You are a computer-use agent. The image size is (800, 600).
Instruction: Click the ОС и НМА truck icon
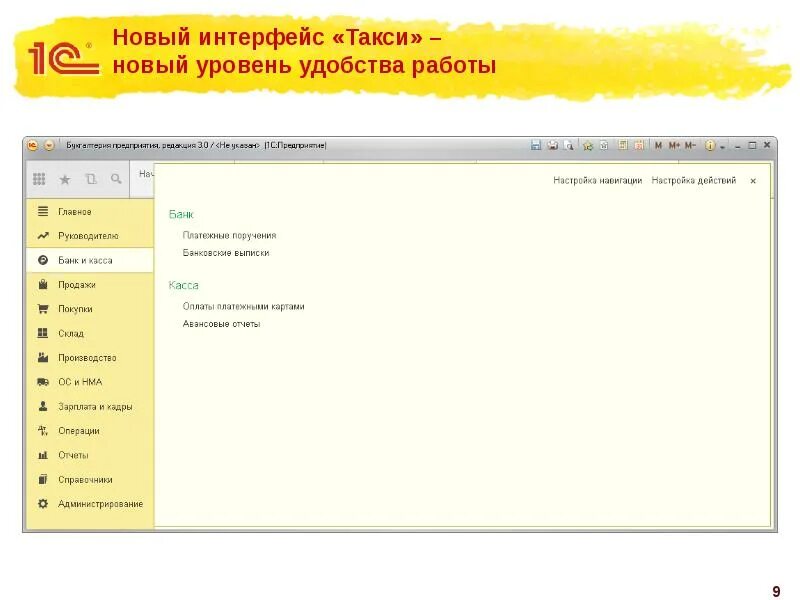43,382
